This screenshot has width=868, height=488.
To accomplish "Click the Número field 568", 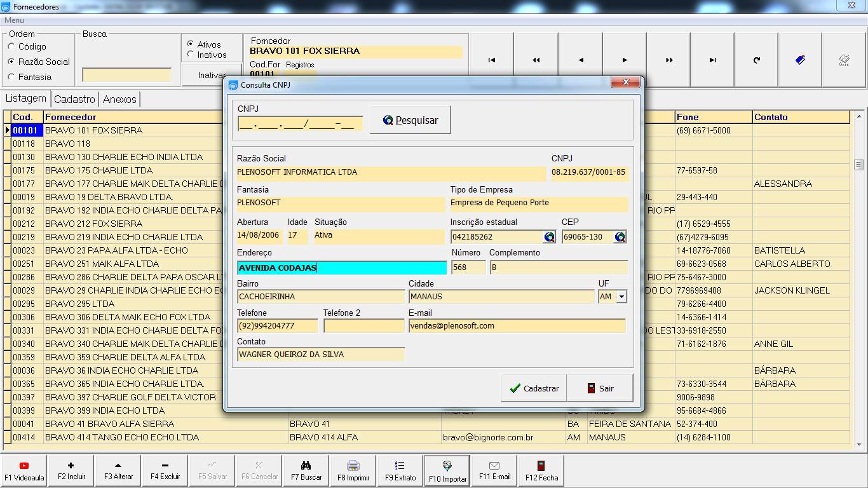I will [468, 268].
